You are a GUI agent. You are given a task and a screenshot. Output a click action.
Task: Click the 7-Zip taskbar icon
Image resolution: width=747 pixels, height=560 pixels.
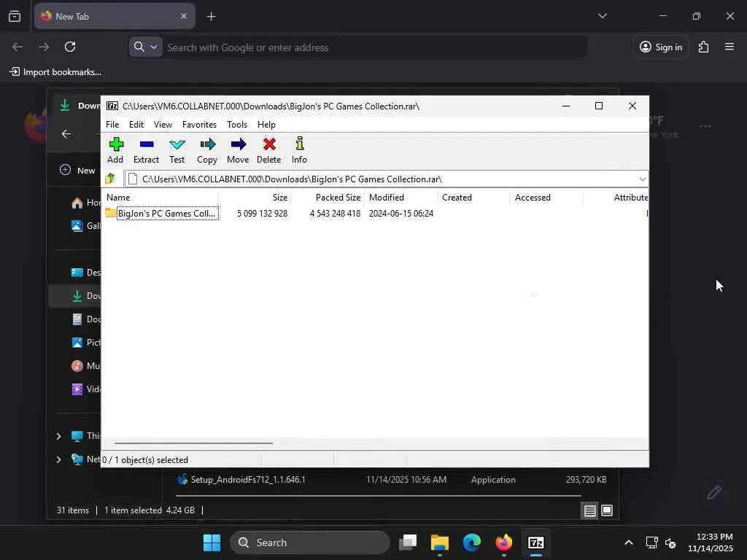535,542
